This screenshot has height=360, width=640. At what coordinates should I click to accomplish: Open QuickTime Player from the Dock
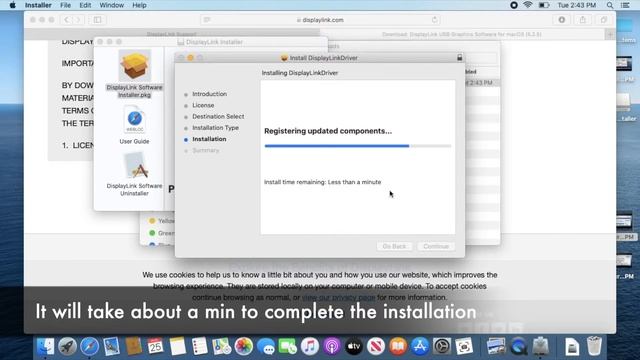click(519, 347)
